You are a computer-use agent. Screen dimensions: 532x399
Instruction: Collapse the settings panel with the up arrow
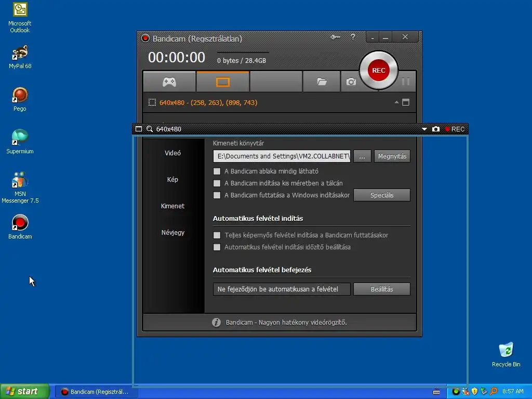click(396, 102)
